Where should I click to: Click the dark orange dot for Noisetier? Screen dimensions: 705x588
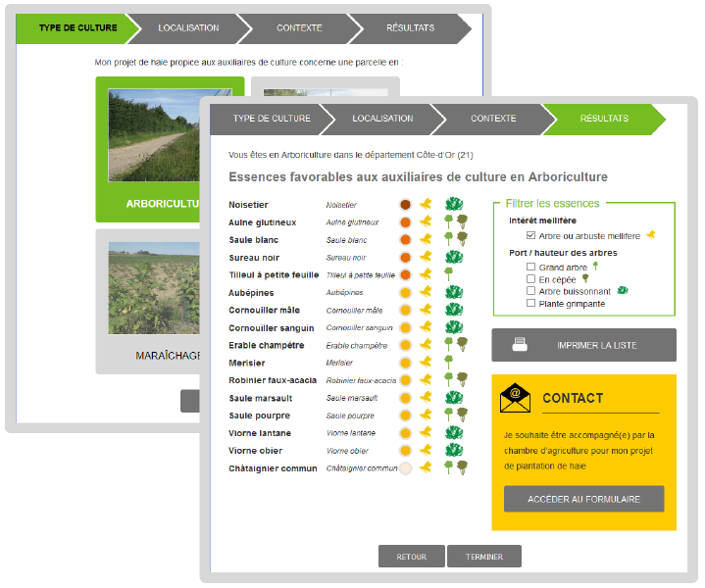coord(405,205)
